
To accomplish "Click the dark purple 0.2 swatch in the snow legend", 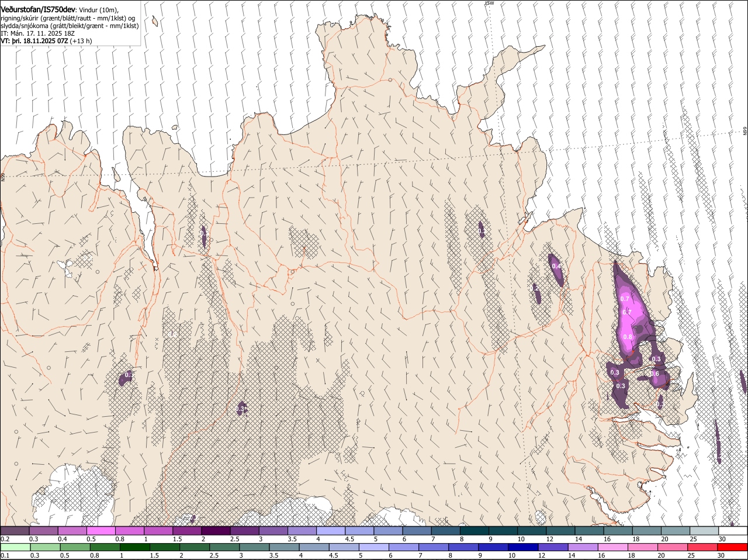I will pos(15,531).
